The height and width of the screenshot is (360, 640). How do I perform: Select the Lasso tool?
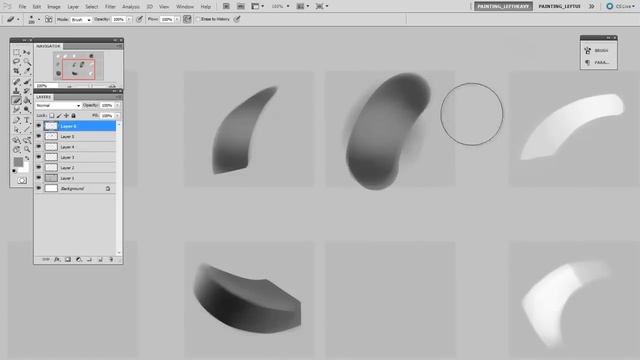click(16, 62)
